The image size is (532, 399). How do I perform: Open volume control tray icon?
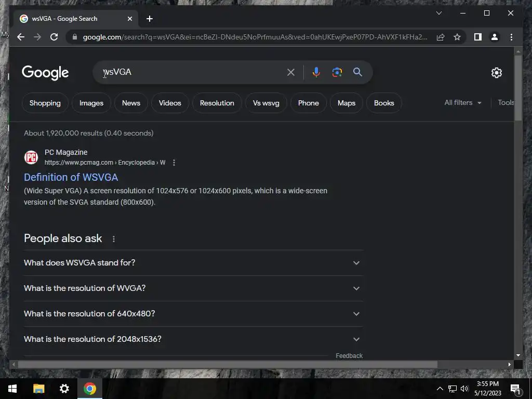[464, 389]
